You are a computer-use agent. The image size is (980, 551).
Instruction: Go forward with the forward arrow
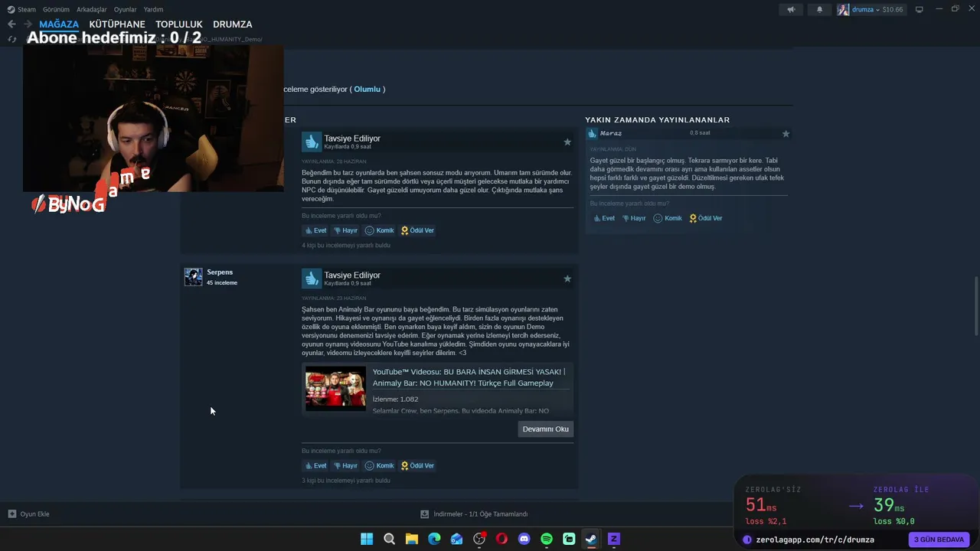pyautogui.click(x=28, y=24)
